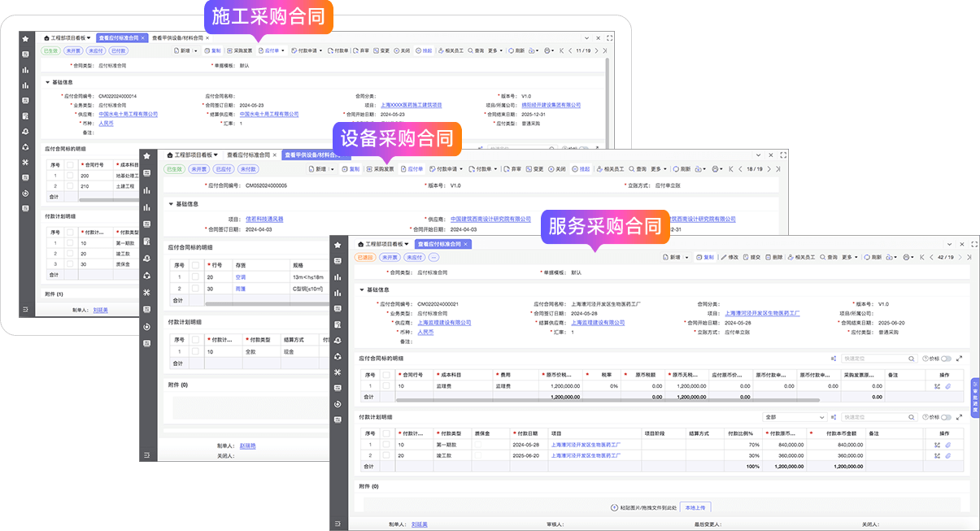Check the box for 第一期款 payment row
This screenshot has width=980, height=531.
(386, 445)
